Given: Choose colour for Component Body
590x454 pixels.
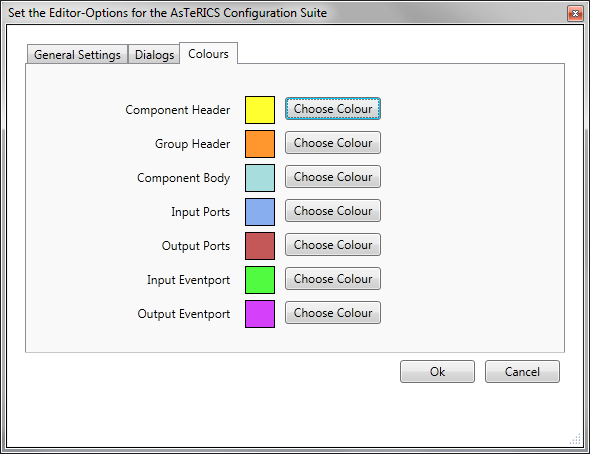Looking at the screenshot, I should [x=333, y=177].
